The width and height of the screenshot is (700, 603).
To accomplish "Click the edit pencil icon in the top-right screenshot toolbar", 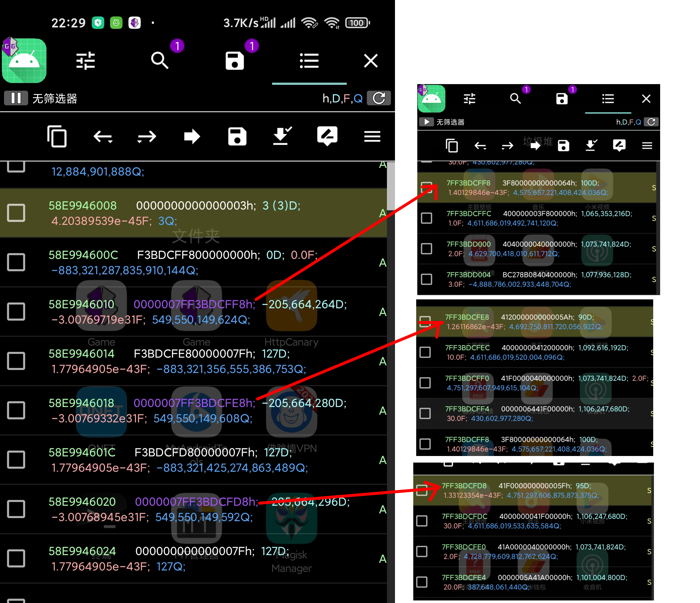I will 619,145.
